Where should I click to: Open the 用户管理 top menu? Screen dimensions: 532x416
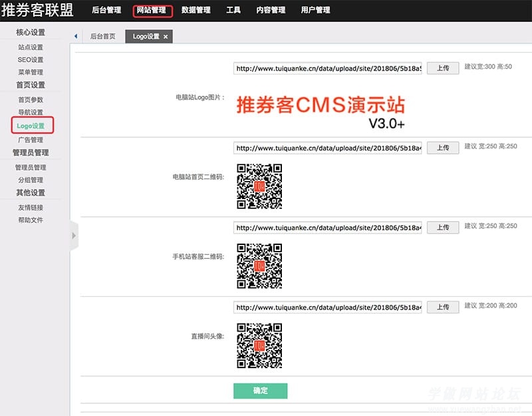[315, 10]
